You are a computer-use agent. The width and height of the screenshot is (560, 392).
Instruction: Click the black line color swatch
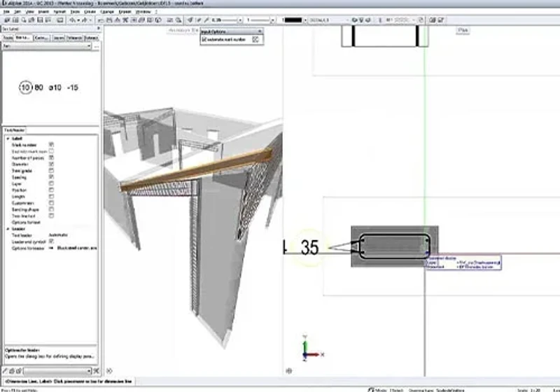(293, 20)
